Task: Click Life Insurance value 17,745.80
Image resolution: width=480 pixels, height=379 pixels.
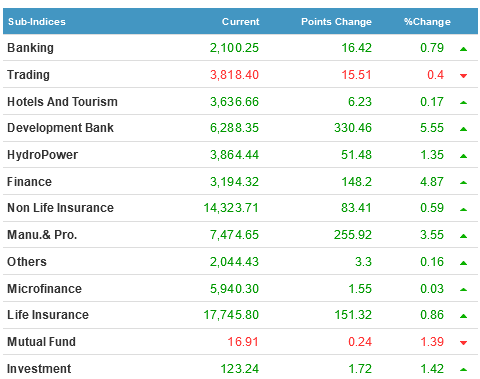Action: pyautogui.click(x=231, y=315)
